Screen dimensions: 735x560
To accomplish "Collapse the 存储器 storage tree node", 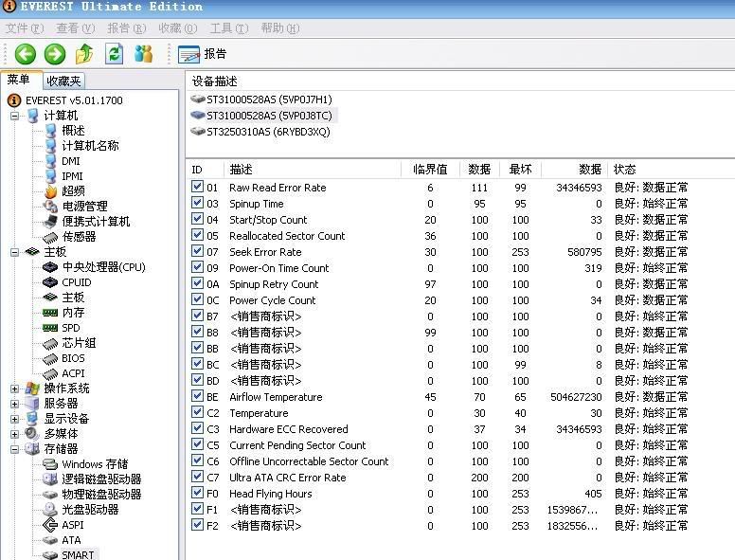I will pos(15,449).
